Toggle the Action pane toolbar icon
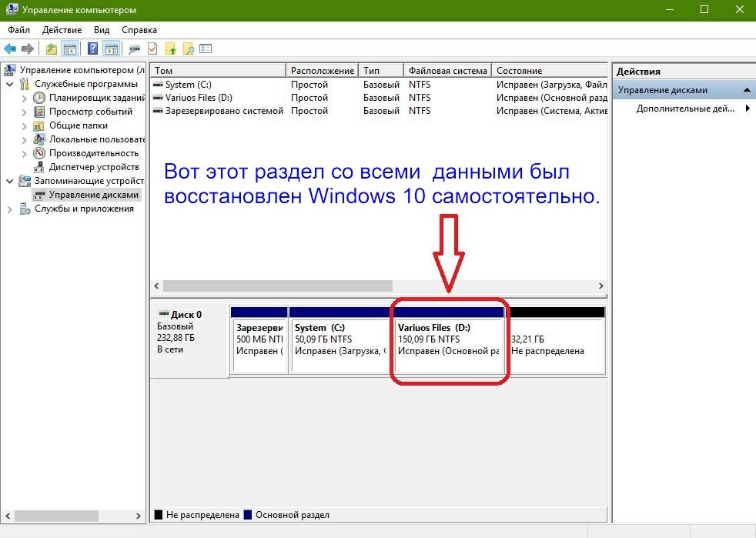Screen dimensions: 756x538 tap(111, 49)
